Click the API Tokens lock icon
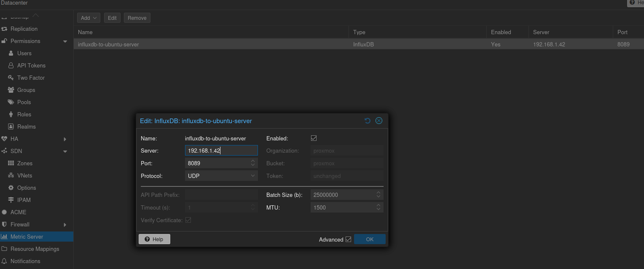The height and width of the screenshot is (269, 644). pos(11,65)
